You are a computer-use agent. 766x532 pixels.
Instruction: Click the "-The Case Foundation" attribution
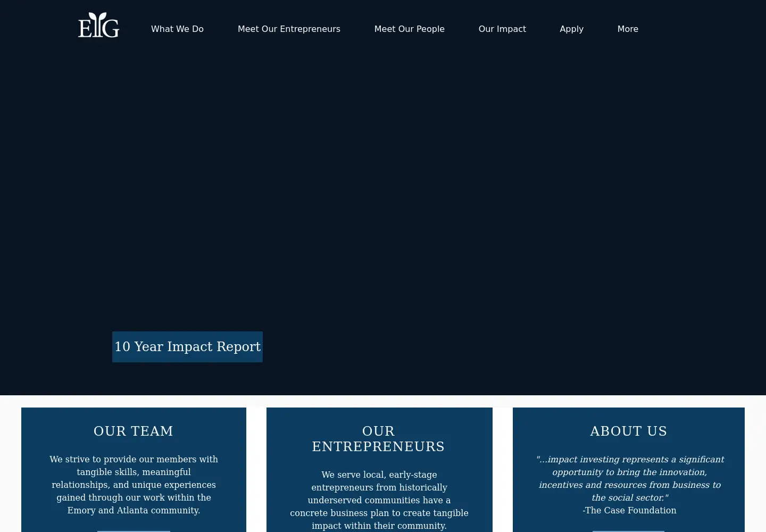click(629, 510)
